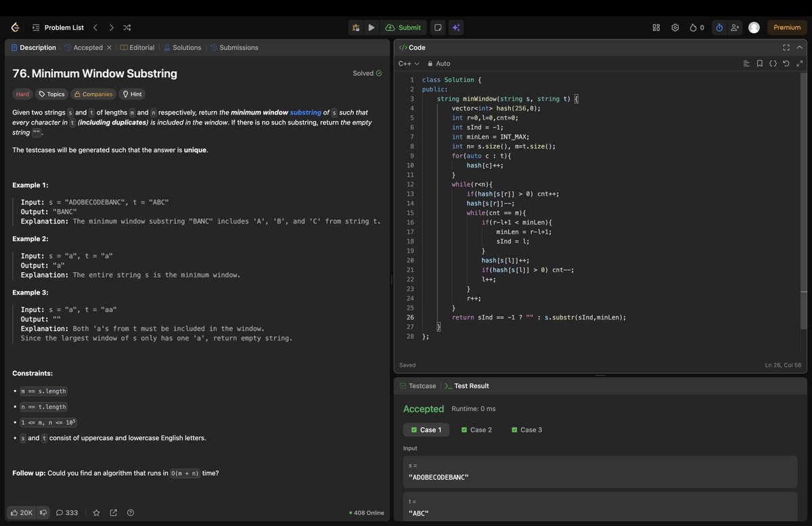Viewport: 812px width, 526px height.
Task: Switch to the Solutions tab
Action: click(183, 47)
